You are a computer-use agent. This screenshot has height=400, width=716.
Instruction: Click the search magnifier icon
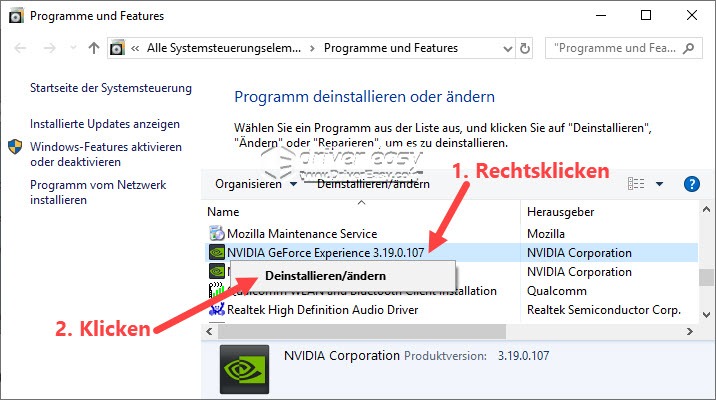point(689,48)
